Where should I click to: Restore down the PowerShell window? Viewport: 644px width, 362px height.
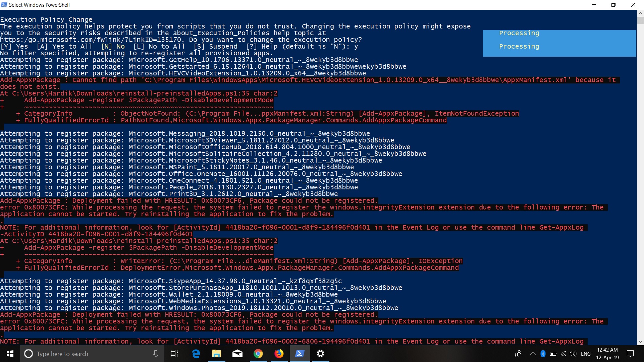[x=613, y=5]
